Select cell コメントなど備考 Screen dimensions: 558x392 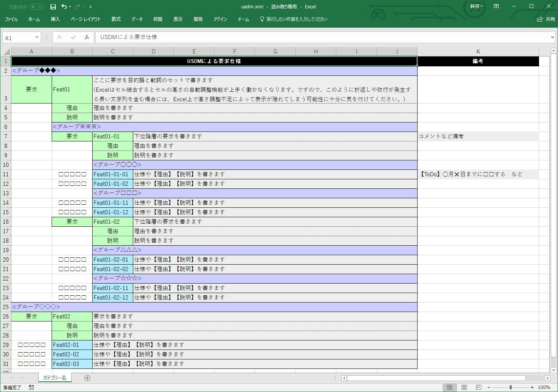[x=478, y=136]
